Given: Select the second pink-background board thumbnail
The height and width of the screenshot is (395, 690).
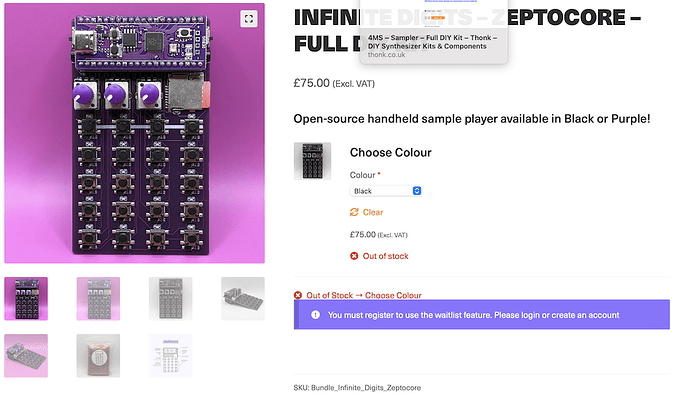Looking at the screenshot, I should point(98,298).
